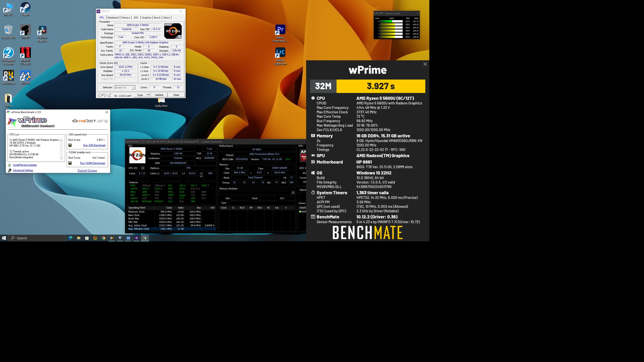644x362 pixels.
Task: Click the Install Missing Libraries link
Action: point(25,165)
